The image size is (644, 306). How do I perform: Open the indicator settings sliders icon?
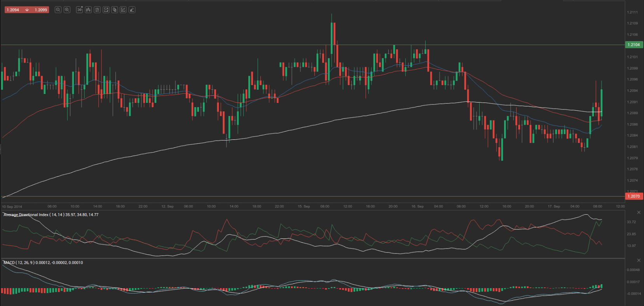click(97, 10)
